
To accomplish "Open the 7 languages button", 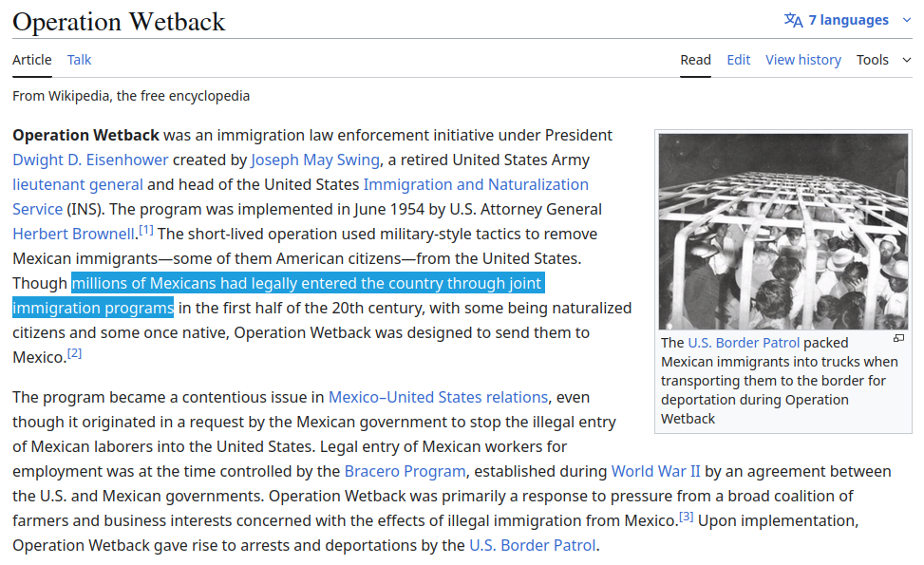I will (848, 20).
